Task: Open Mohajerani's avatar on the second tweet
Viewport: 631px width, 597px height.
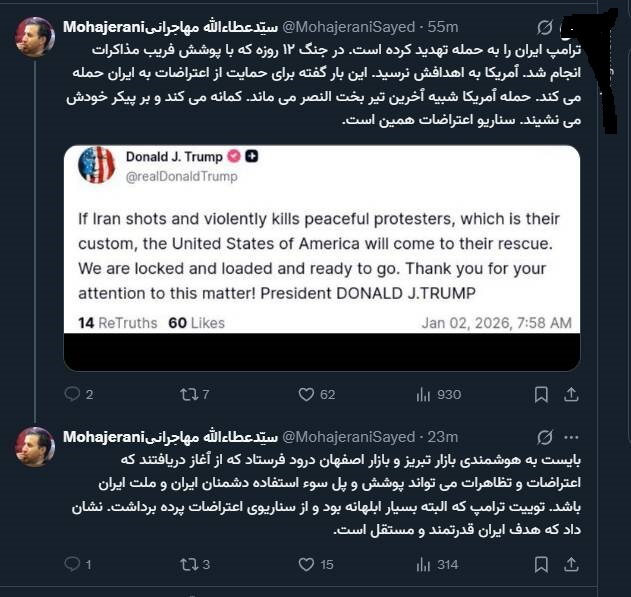Action: tap(35, 447)
